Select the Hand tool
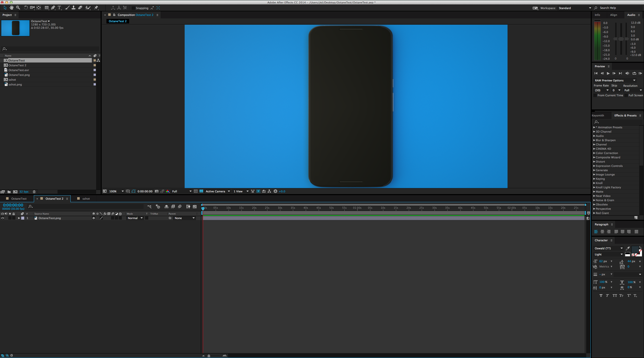The height and width of the screenshot is (358, 644). (12, 8)
